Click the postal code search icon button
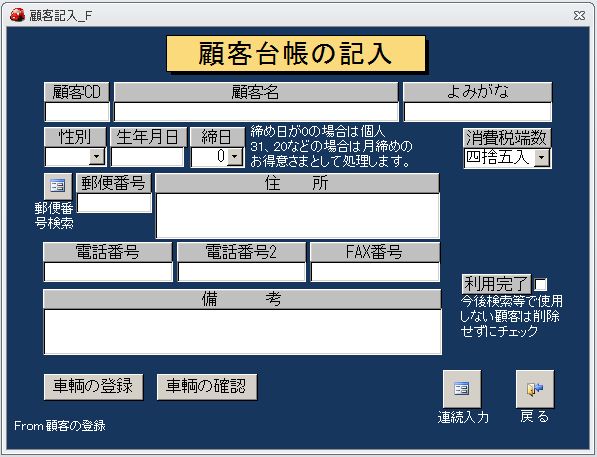The image size is (597, 457). tap(58, 186)
